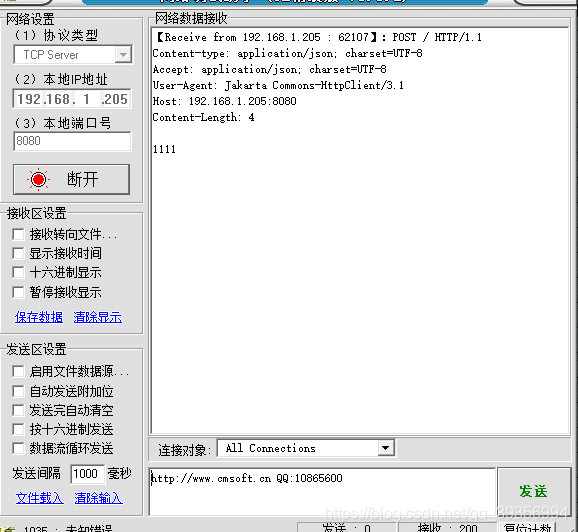
Task: Focus the local port 8080 field
Action: click(72, 141)
